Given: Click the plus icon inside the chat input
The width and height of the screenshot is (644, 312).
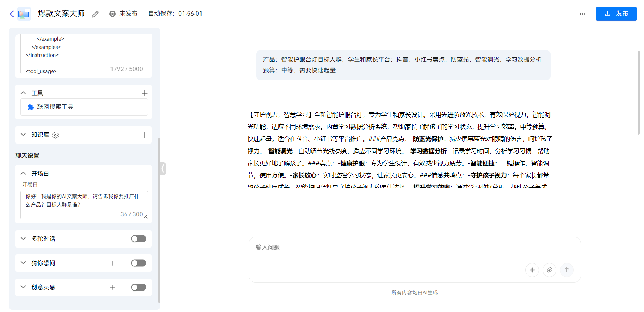Looking at the screenshot, I should coord(532,270).
